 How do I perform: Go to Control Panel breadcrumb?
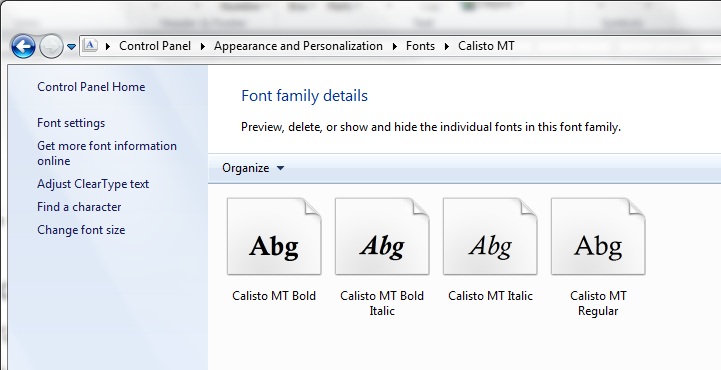point(155,46)
